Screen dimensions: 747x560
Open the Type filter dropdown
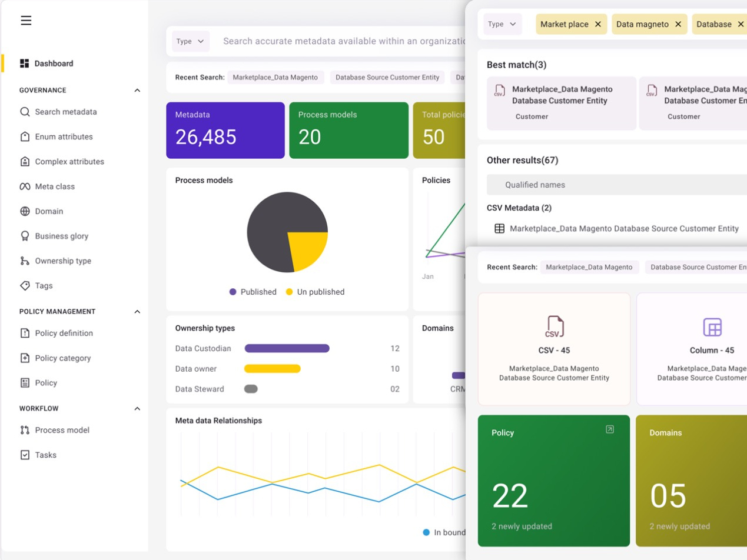(502, 24)
